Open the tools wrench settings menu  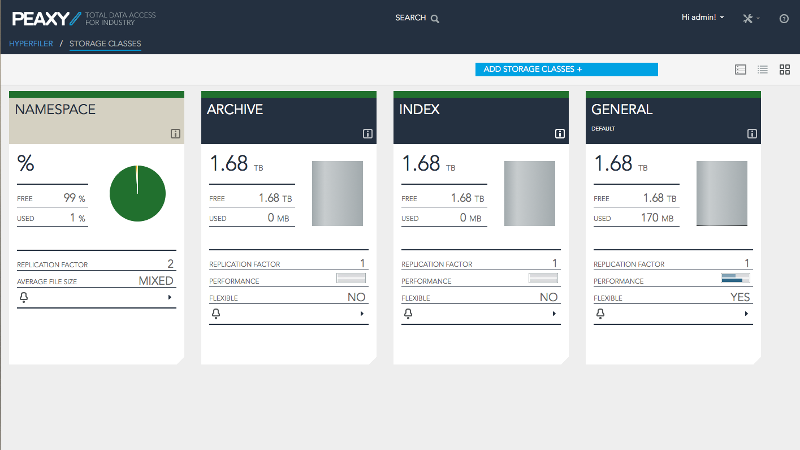pos(751,18)
